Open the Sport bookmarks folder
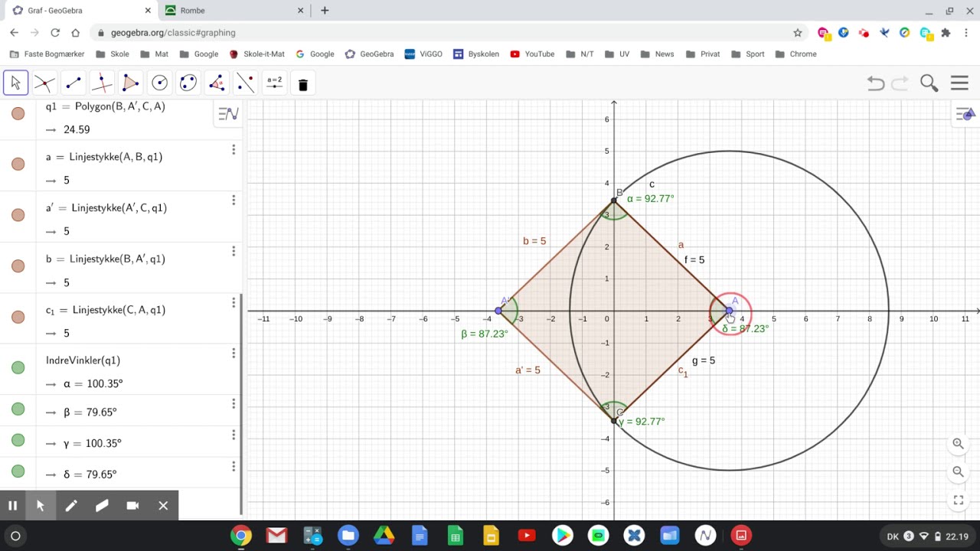The image size is (980, 551). coord(747,54)
